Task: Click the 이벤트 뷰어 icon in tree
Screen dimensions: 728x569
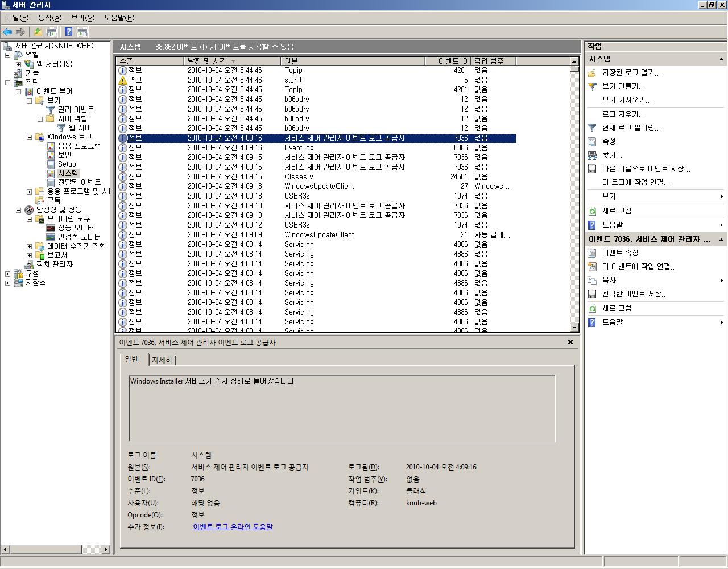Action: point(30,91)
